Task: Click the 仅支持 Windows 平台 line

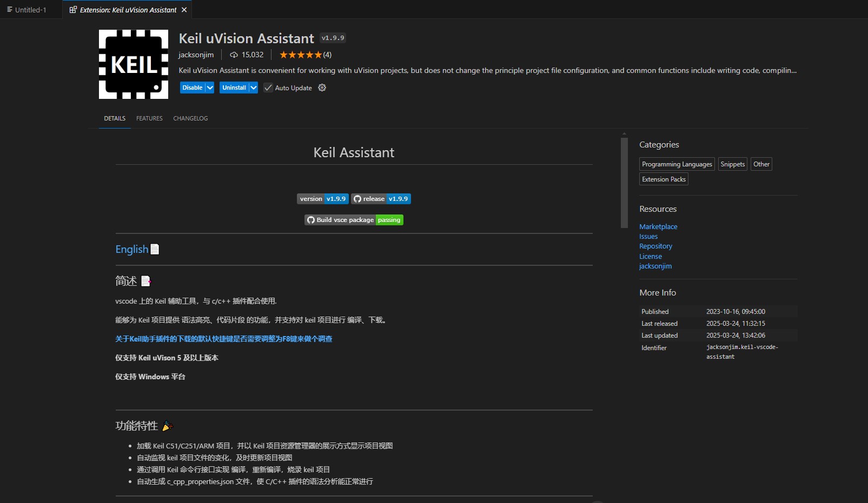Action: coord(150,377)
